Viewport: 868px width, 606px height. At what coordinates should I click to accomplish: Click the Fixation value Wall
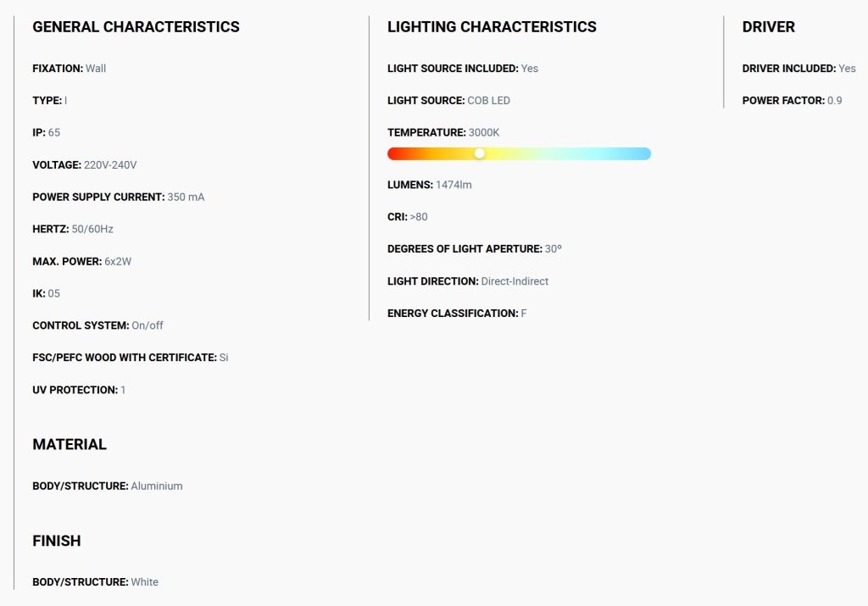pyautogui.click(x=96, y=69)
